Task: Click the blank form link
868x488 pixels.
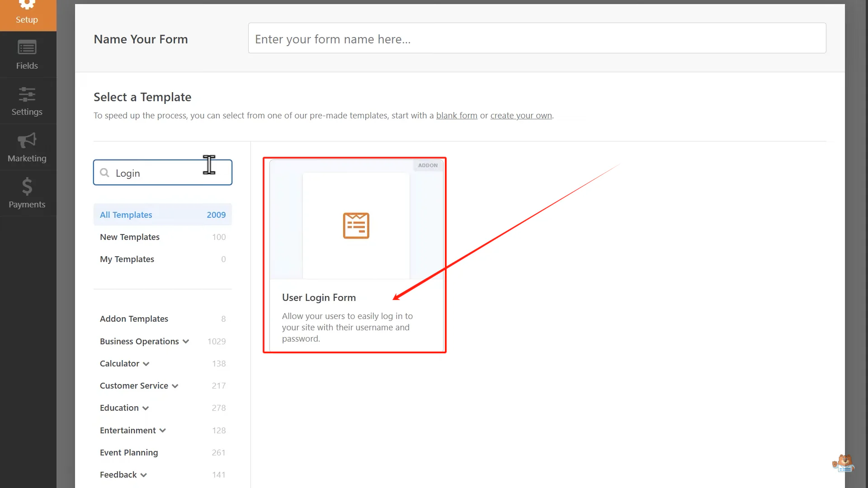Action: tap(456, 116)
